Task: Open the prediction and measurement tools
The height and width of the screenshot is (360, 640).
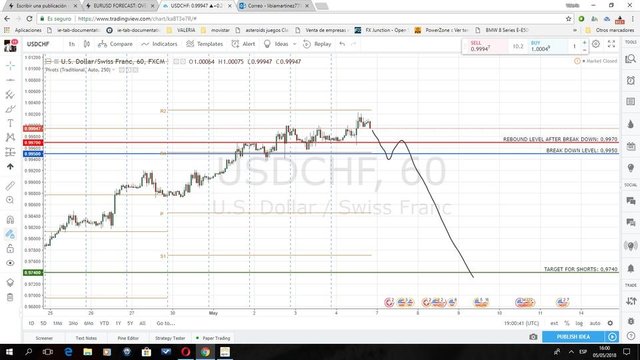Action: pos(10,152)
